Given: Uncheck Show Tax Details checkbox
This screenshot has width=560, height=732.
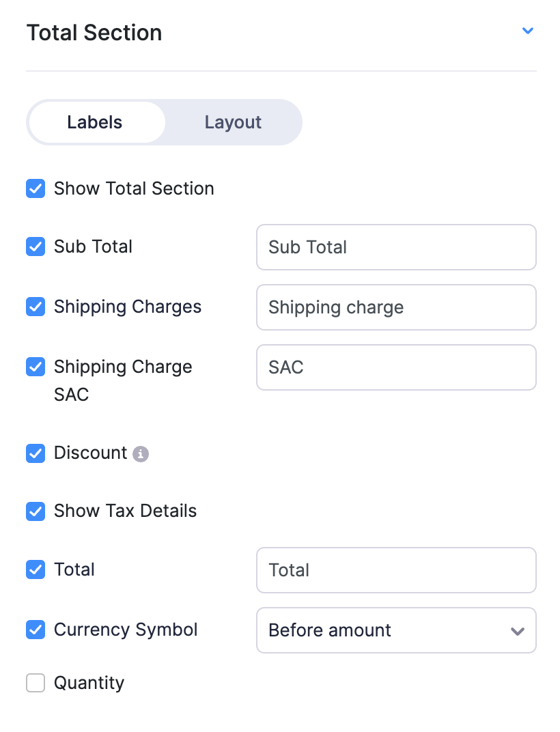Looking at the screenshot, I should point(36,511).
